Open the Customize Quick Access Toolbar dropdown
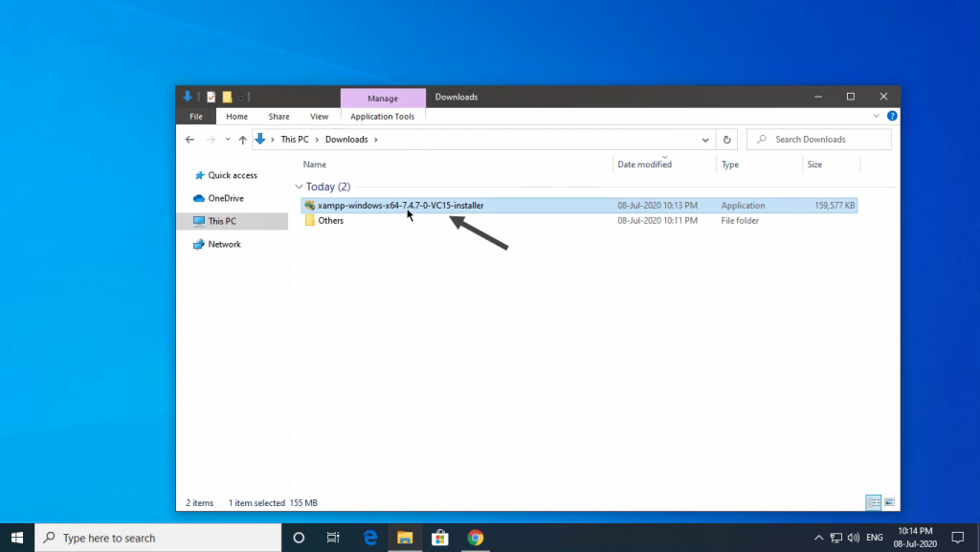 point(240,98)
